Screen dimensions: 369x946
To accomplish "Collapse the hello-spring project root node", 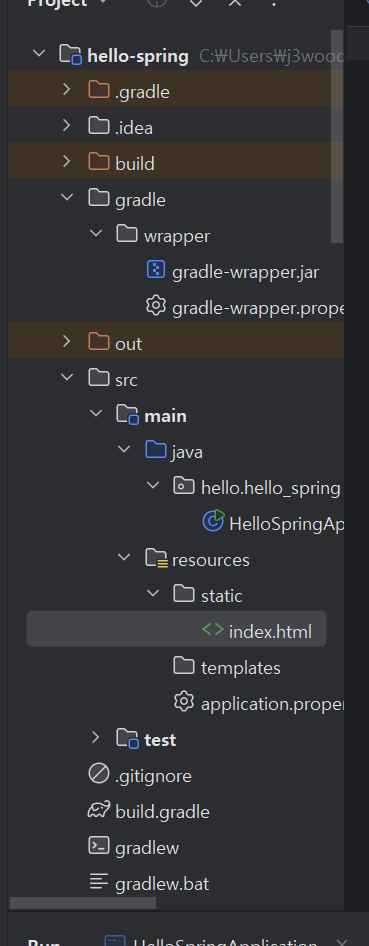I will [39, 53].
